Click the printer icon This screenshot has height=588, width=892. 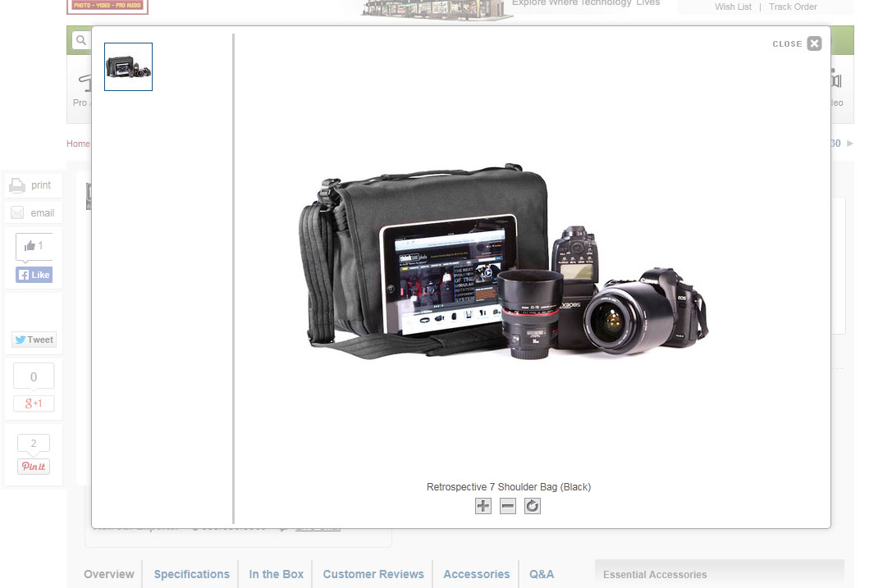17,185
